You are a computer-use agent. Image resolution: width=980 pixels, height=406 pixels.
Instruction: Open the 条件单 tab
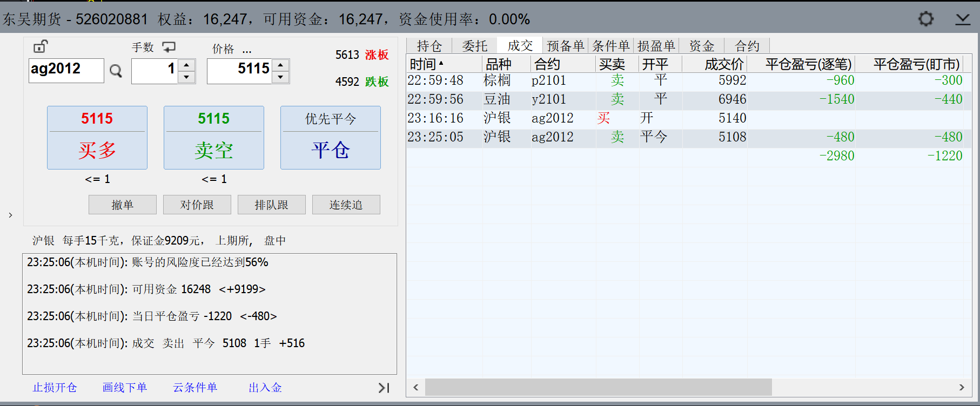coord(611,46)
